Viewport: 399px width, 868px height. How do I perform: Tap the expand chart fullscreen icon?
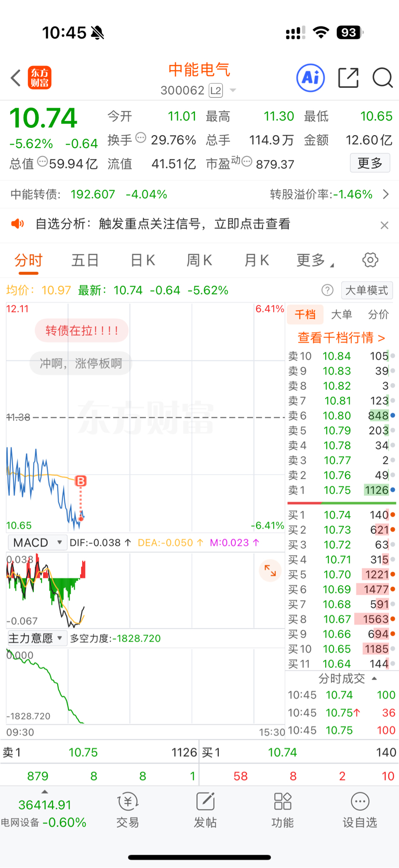[x=270, y=570]
